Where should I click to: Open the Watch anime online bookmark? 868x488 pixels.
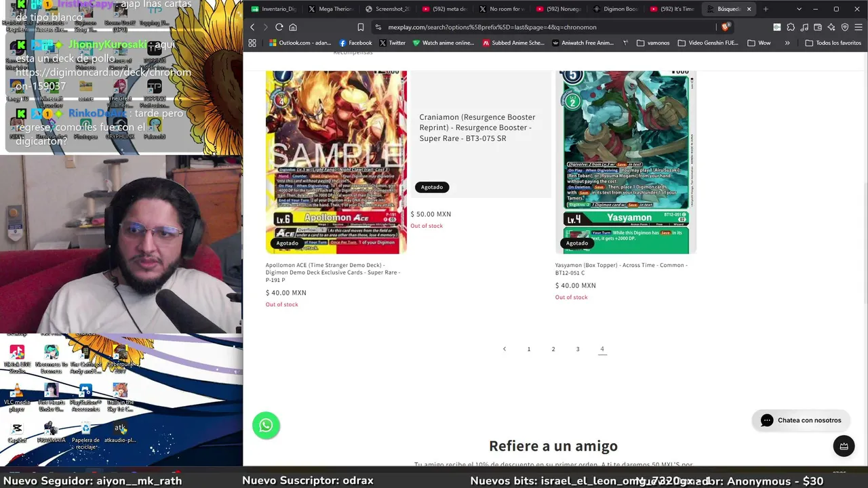(x=443, y=43)
